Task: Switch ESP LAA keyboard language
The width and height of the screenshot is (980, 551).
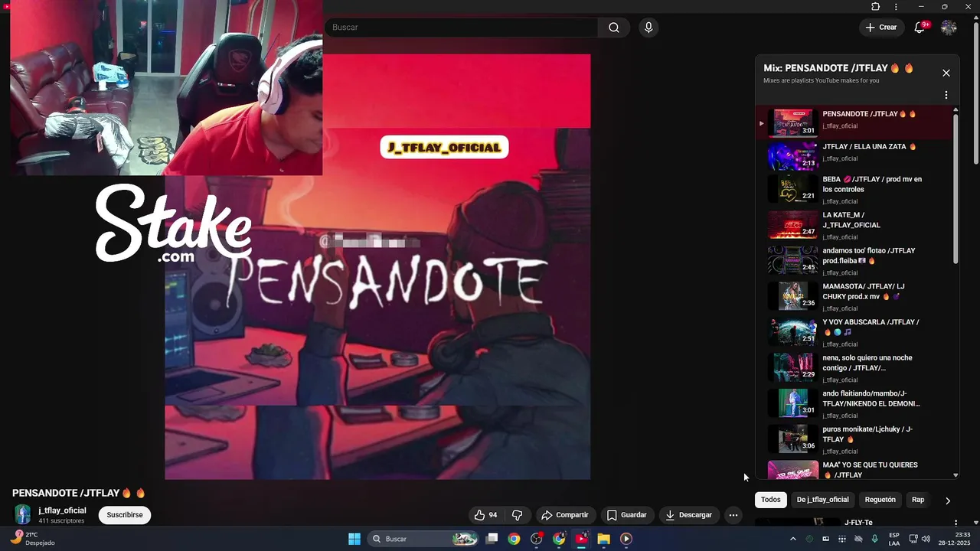Action: [x=894, y=539]
